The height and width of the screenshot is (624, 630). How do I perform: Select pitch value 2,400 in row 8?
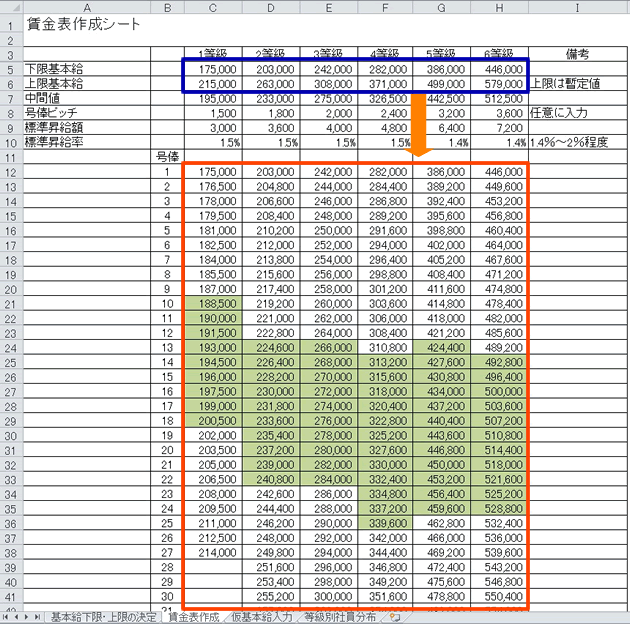tap(385, 113)
